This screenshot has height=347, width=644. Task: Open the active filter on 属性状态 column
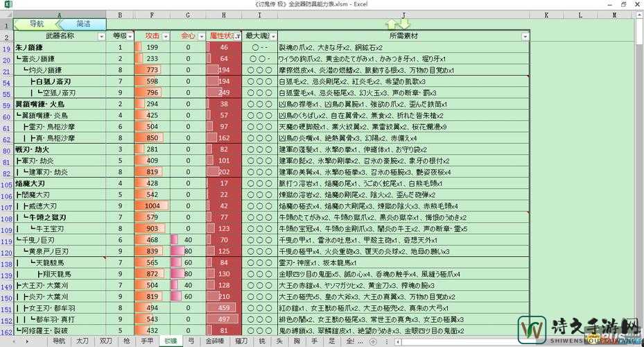[x=238, y=37]
